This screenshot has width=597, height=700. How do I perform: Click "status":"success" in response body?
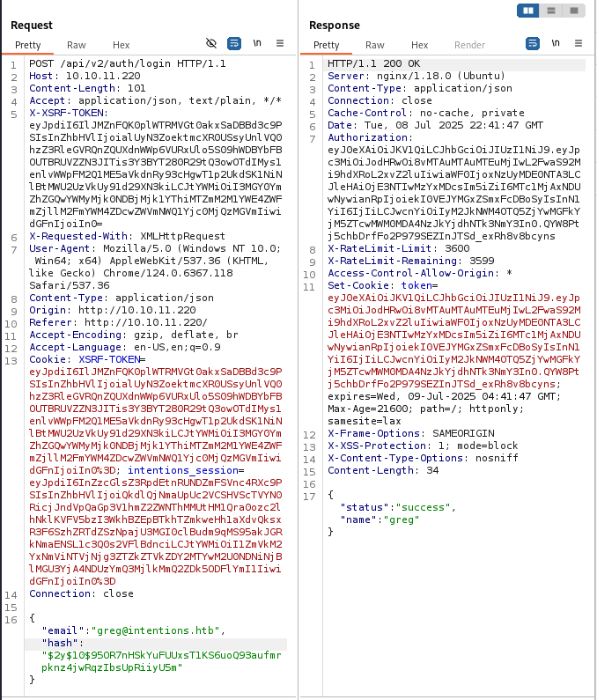(398, 507)
